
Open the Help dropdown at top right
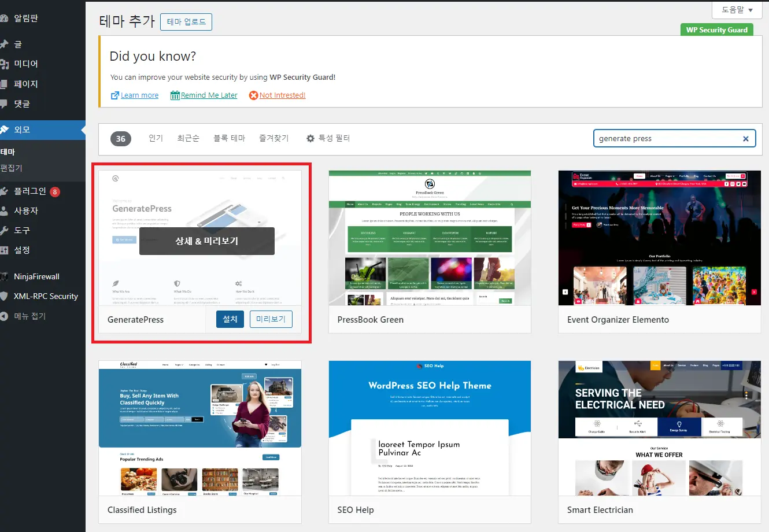click(x=737, y=10)
